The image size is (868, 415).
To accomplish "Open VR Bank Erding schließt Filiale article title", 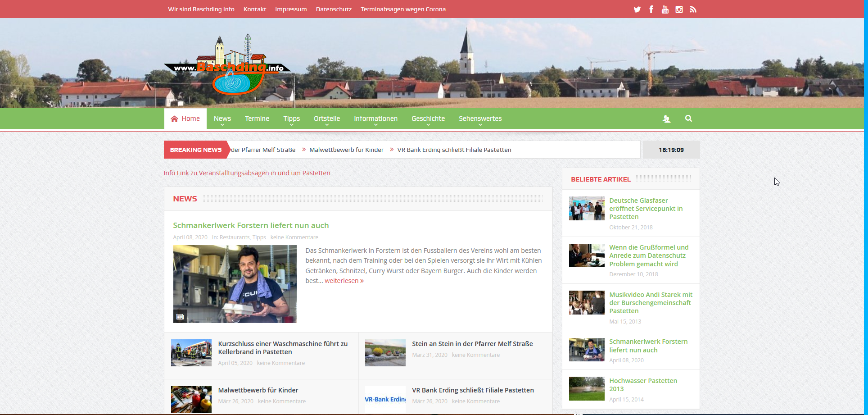I will [473, 390].
